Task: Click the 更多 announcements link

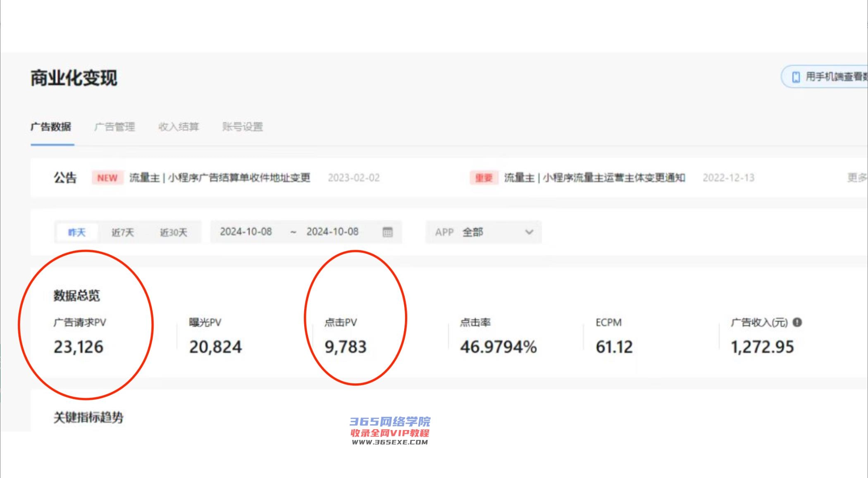Action: pos(856,178)
